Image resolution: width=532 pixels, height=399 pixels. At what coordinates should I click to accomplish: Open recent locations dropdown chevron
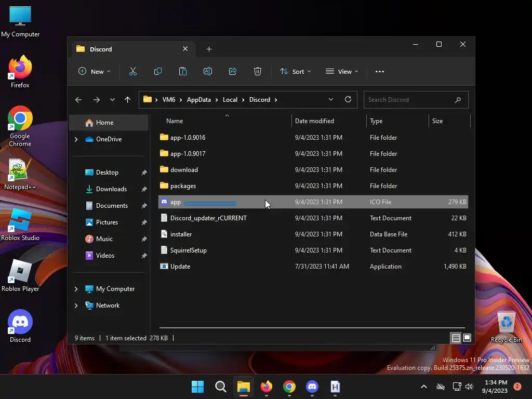tap(112, 100)
